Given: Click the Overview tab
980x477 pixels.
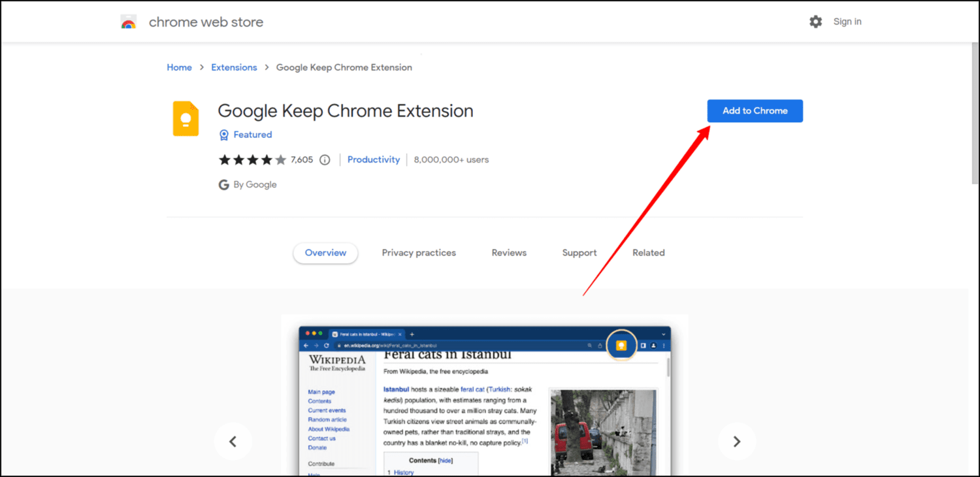Looking at the screenshot, I should [325, 252].
